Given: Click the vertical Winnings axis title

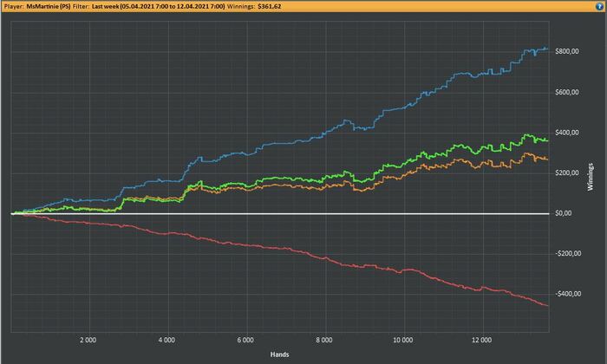Looking at the screenshot, I should pyautogui.click(x=591, y=177).
